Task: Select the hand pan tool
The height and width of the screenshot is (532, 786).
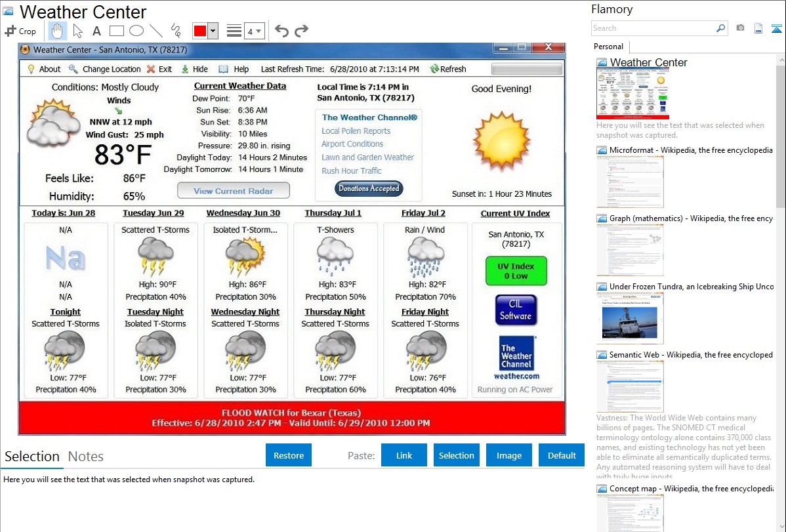Action: pyautogui.click(x=58, y=31)
